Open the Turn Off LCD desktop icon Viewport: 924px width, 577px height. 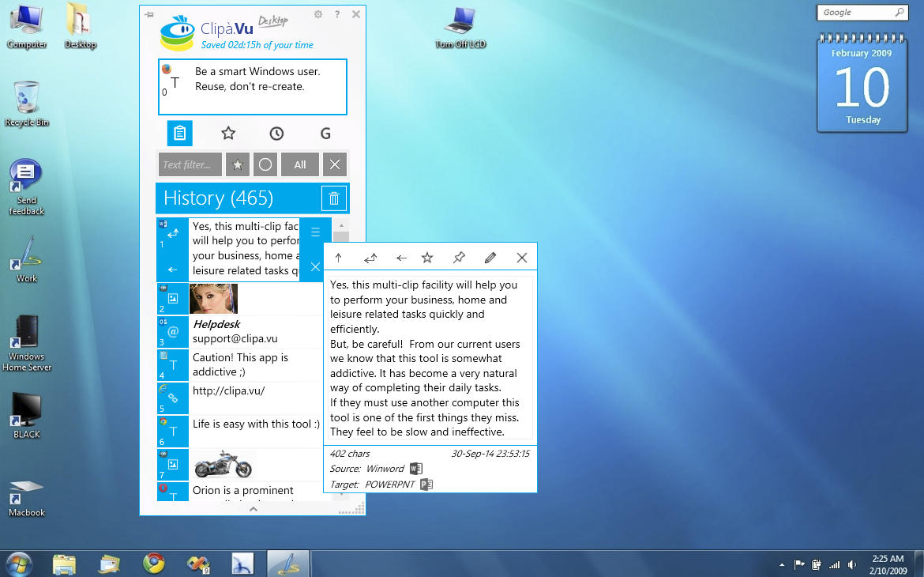click(x=460, y=28)
